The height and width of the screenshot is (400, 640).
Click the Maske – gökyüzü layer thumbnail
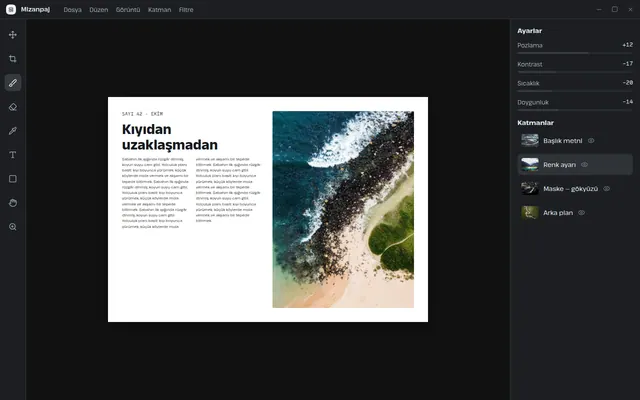(x=530, y=189)
